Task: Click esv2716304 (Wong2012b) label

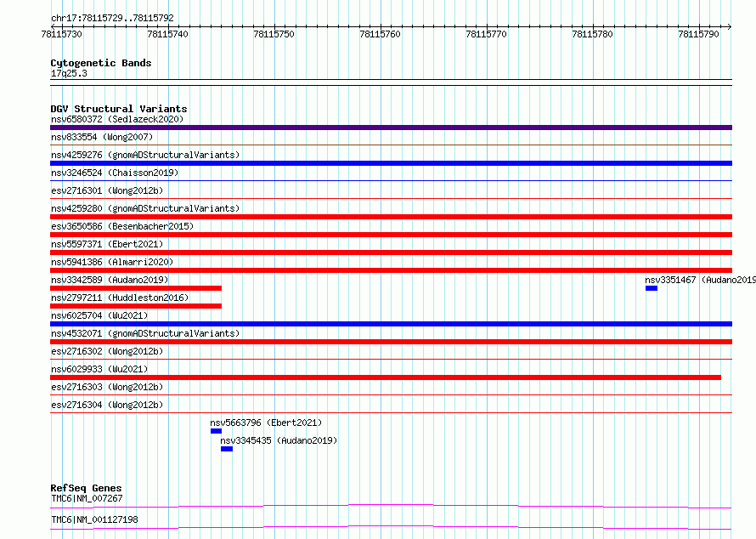Action: click(x=107, y=405)
